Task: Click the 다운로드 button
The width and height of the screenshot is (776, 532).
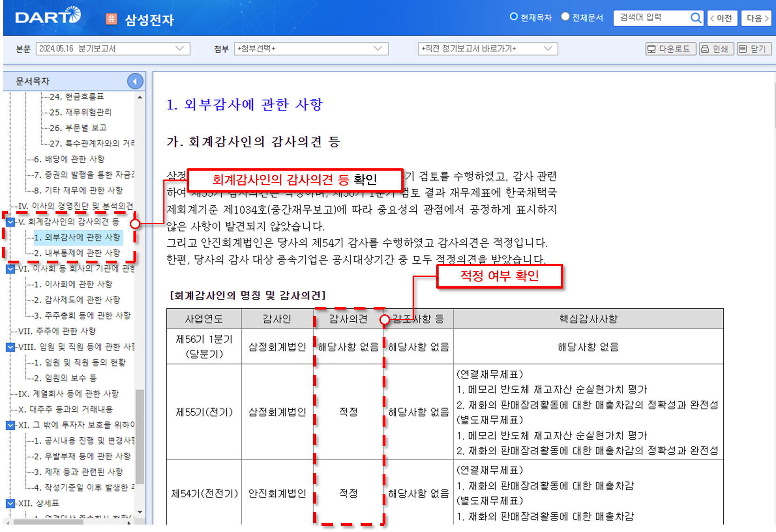Action: (670, 48)
